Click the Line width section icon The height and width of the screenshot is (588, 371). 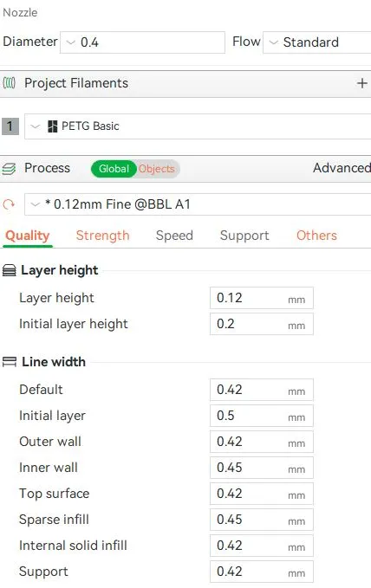coord(10,362)
